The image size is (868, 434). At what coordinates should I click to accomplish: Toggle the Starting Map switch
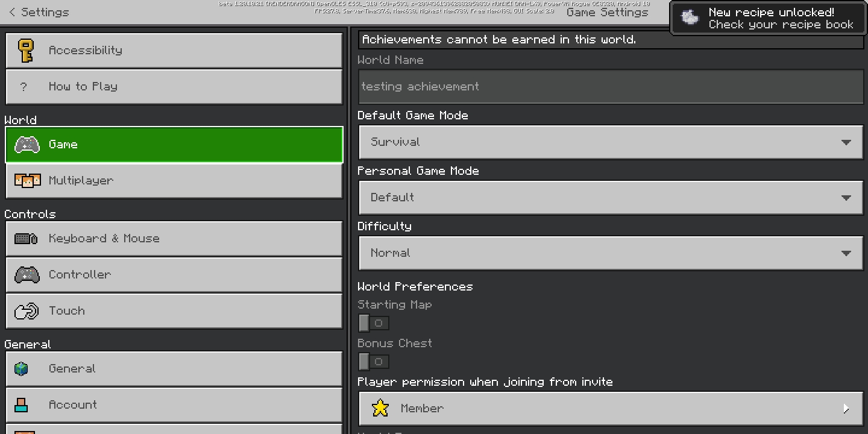373,323
